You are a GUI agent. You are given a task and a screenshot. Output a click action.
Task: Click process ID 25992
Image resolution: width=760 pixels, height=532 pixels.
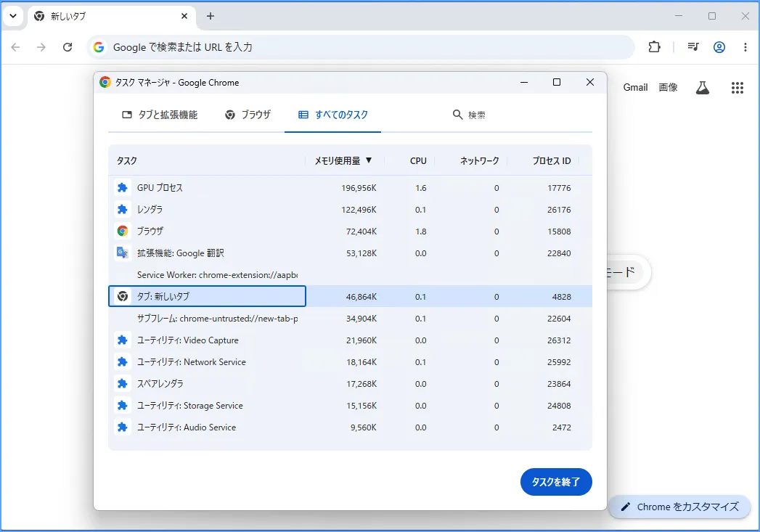(559, 362)
